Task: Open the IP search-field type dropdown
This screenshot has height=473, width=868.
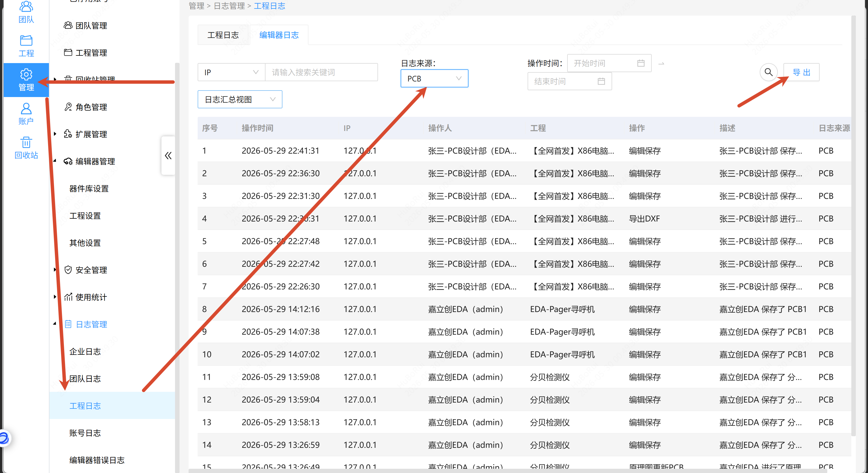Action: point(231,72)
